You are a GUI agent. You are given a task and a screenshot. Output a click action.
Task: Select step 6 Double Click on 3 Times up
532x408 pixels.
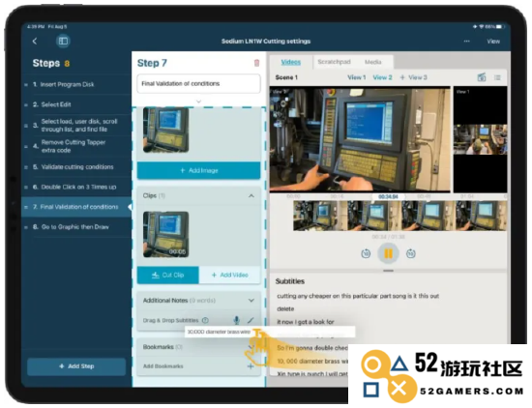(x=76, y=187)
